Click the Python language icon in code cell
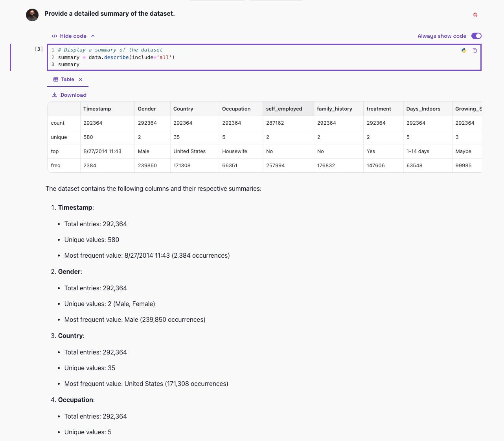The width and height of the screenshot is (504, 441). coord(464,50)
